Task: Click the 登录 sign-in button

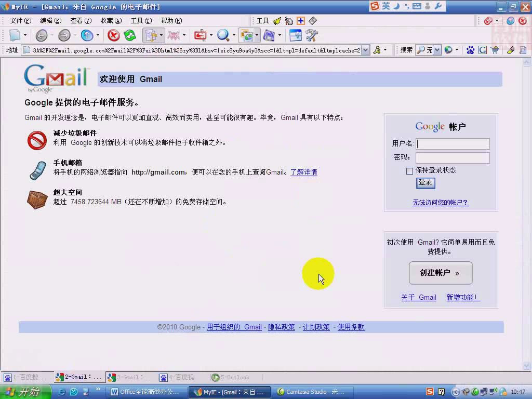Action: (425, 183)
